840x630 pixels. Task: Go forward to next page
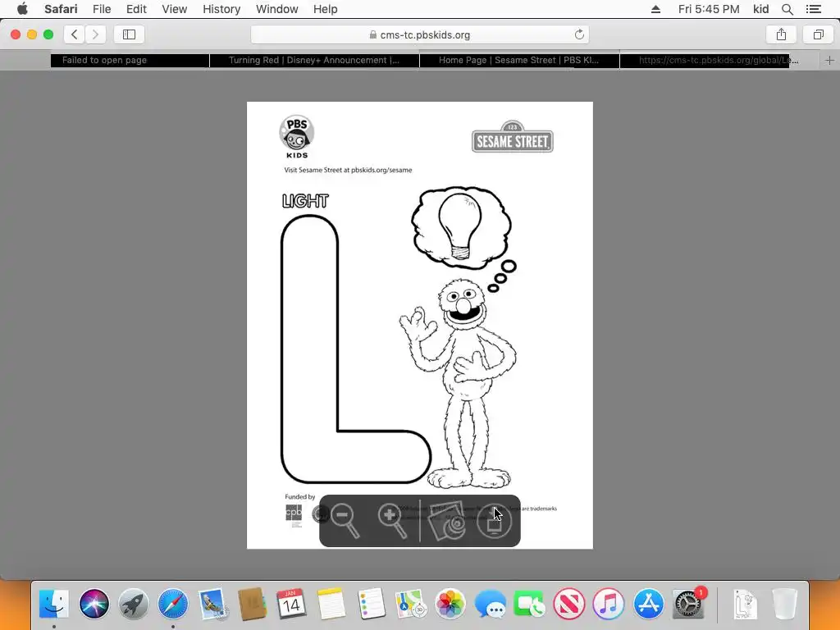click(95, 34)
